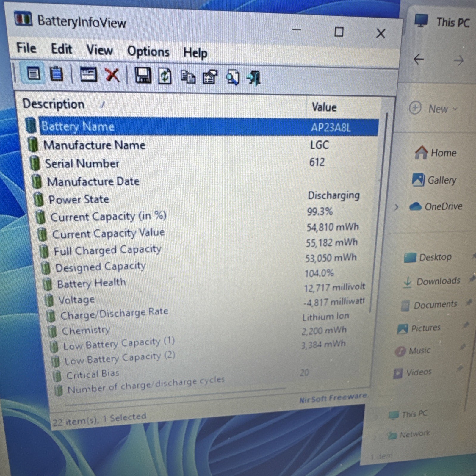Switch to the Battery Log clipboard icon
This screenshot has height=476, width=476.
point(56,74)
